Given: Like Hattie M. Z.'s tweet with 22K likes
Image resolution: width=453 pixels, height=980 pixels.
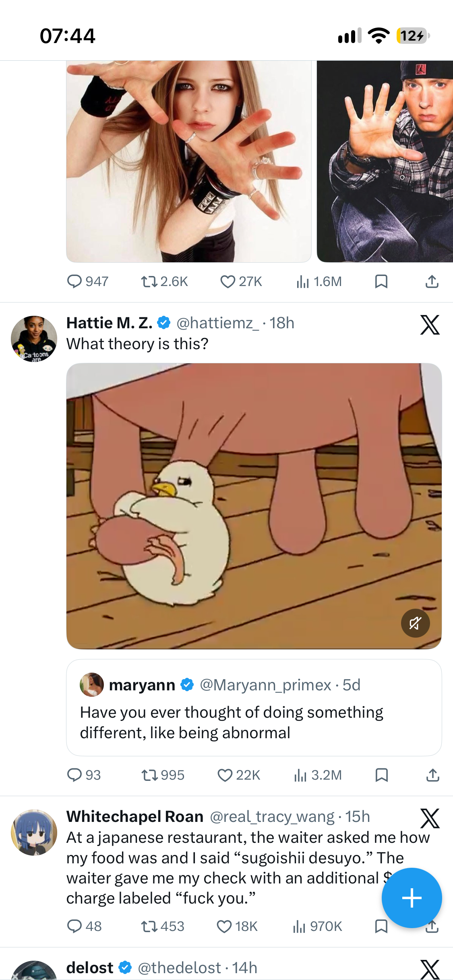Looking at the screenshot, I should (x=238, y=775).
